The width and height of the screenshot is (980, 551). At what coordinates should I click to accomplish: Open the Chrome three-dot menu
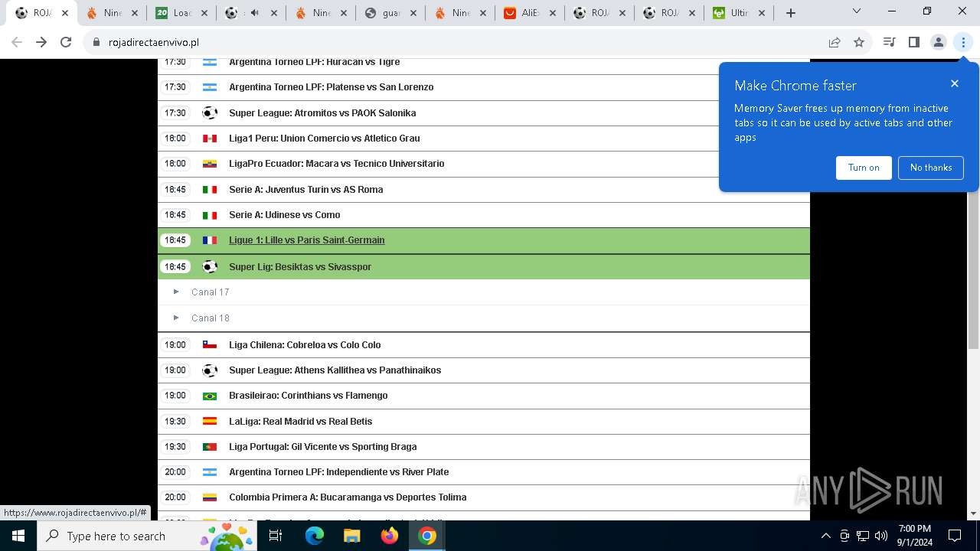963,42
